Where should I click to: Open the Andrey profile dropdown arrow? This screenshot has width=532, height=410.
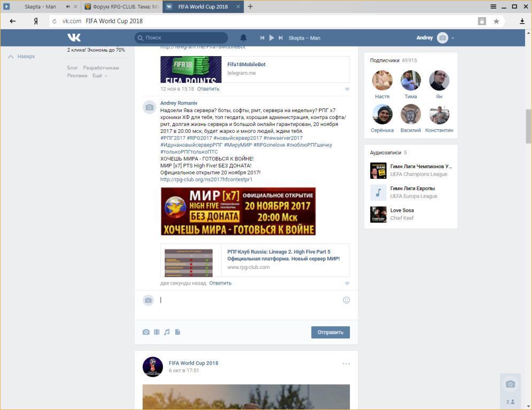point(452,38)
